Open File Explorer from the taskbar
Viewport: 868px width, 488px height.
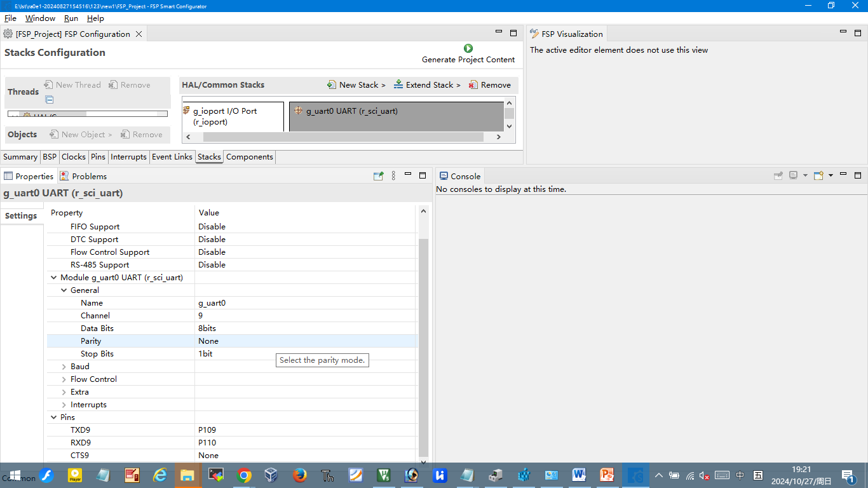tap(187, 475)
